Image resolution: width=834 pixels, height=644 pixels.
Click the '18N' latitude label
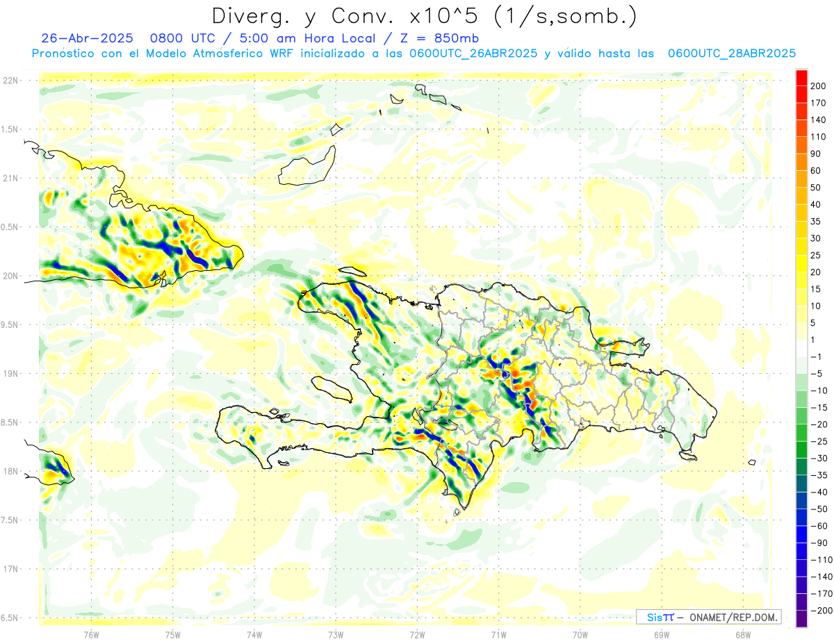click(x=10, y=471)
